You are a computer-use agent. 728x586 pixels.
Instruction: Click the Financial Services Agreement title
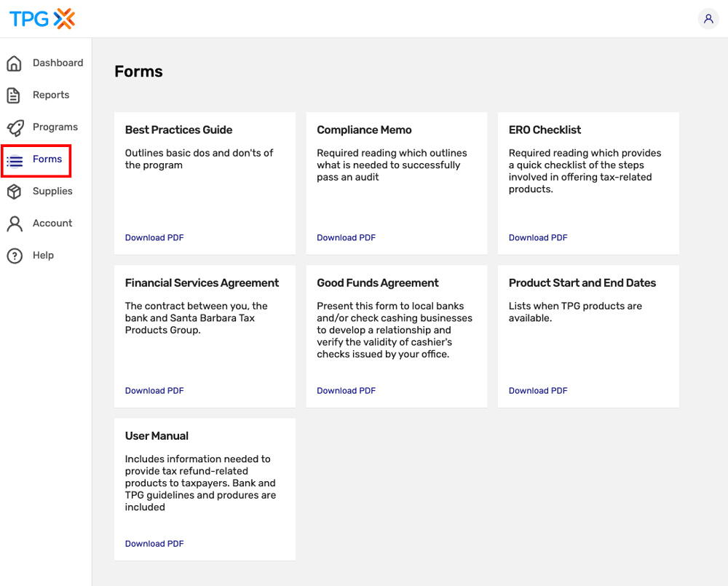(x=202, y=282)
